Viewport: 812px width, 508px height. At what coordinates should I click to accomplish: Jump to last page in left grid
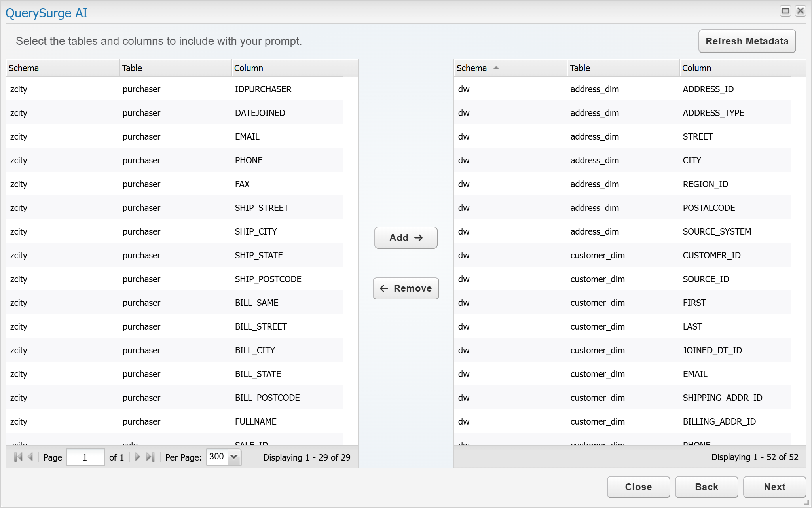point(150,457)
